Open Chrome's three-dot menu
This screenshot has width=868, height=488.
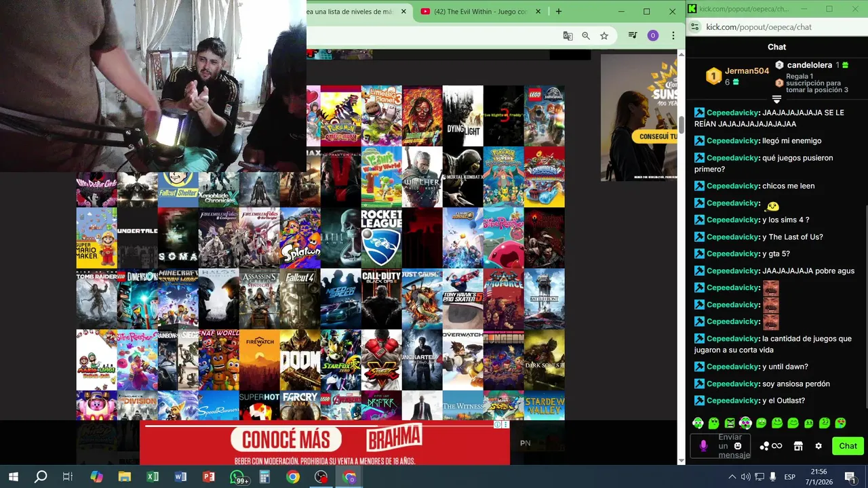point(673,36)
